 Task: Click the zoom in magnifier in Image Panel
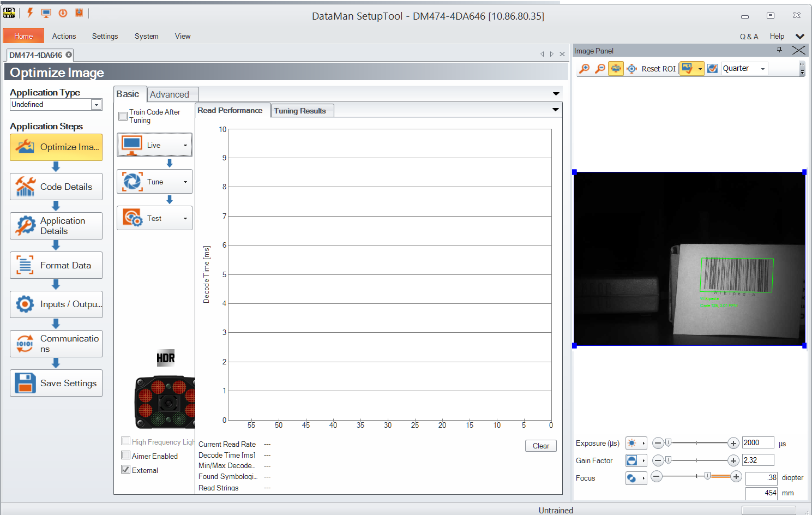click(584, 69)
